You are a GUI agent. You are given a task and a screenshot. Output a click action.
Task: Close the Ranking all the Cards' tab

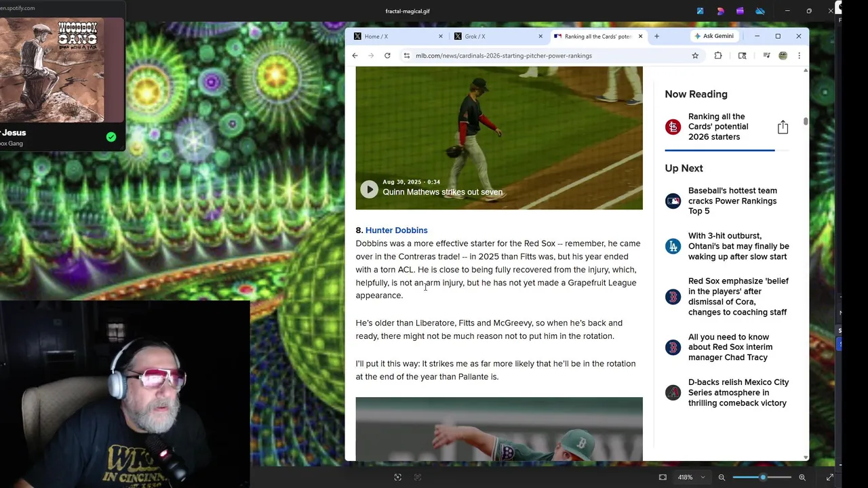tap(640, 36)
